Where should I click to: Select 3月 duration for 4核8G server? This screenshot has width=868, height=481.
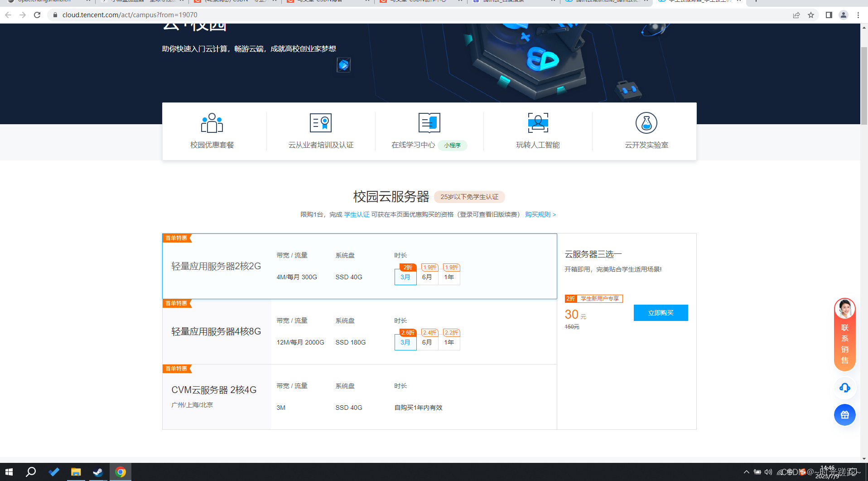pyautogui.click(x=405, y=342)
